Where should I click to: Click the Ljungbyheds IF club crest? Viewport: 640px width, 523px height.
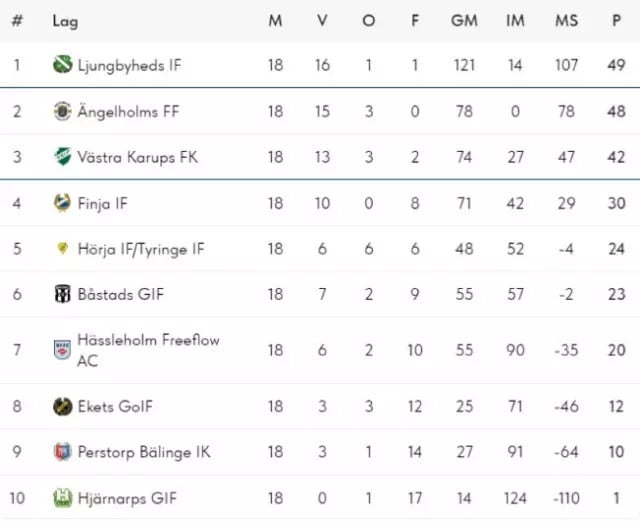pyautogui.click(x=62, y=66)
